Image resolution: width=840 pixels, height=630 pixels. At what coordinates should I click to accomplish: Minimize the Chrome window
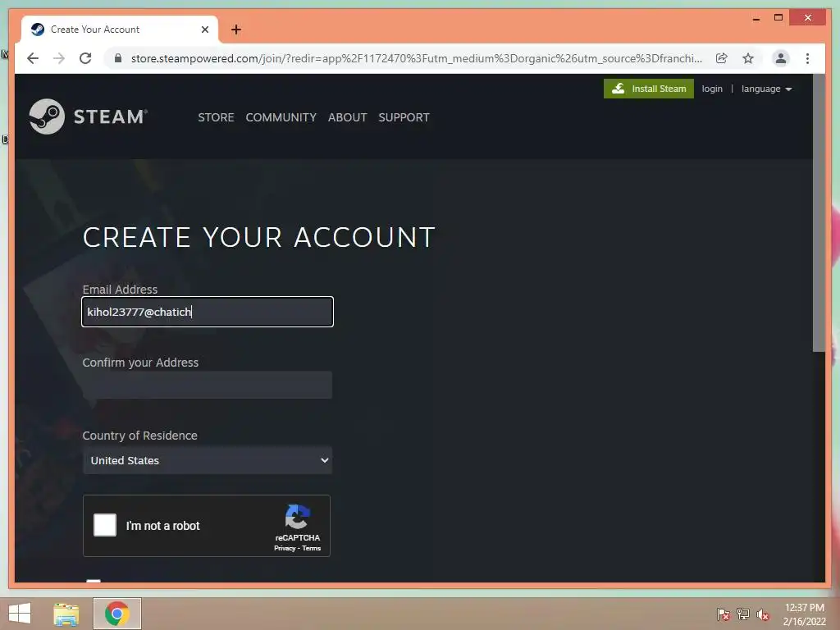pos(756,18)
